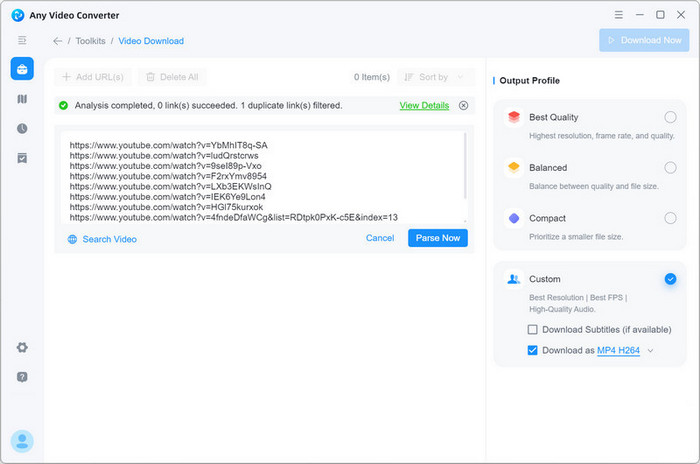Viewport: 700px width, 464px height.
Task: Click the help question mark icon
Action: pyautogui.click(x=22, y=377)
